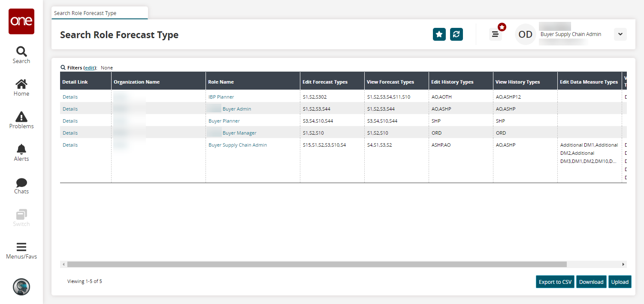Click Export to CSV button

555,282
